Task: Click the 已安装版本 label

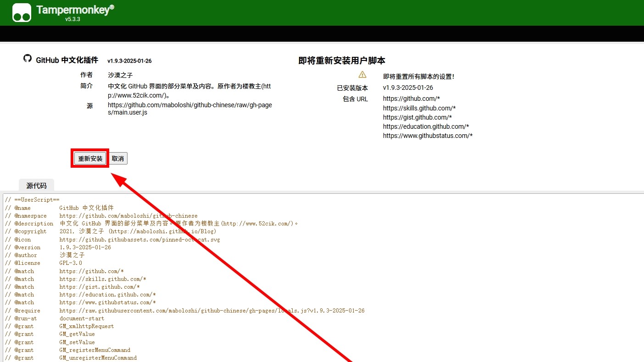Action: click(x=352, y=88)
